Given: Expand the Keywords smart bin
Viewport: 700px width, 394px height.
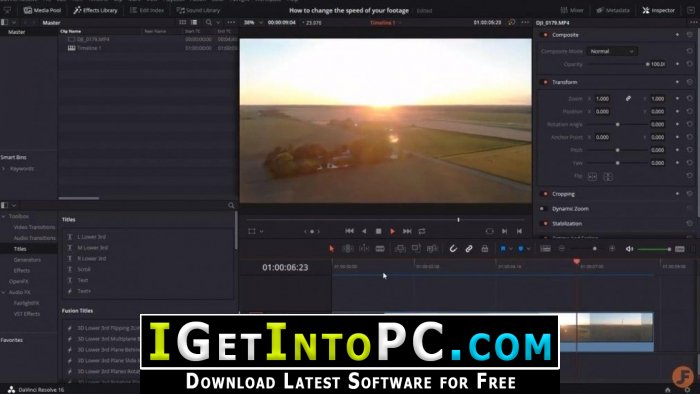Looking at the screenshot, I should tap(4, 169).
